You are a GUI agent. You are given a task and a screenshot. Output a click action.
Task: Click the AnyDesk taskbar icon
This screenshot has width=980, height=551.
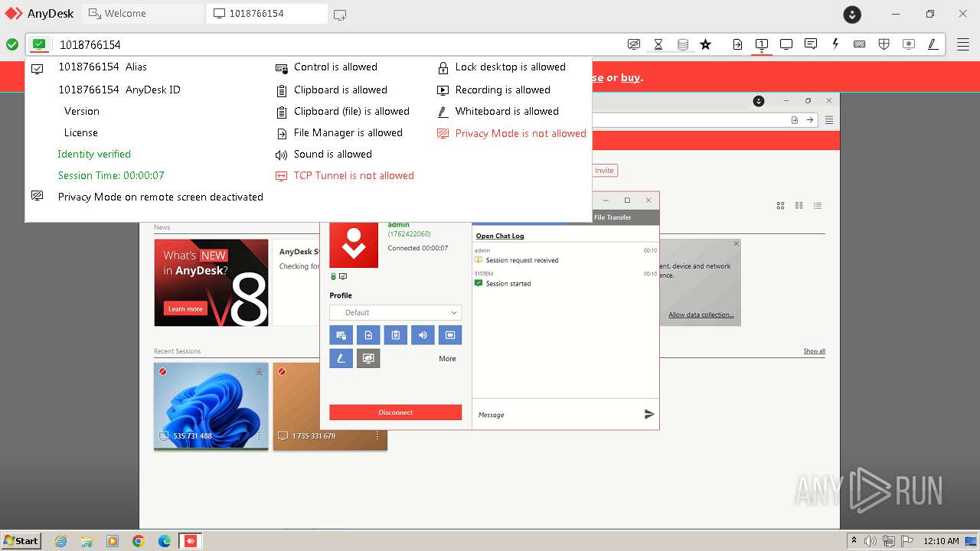tap(190, 541)
